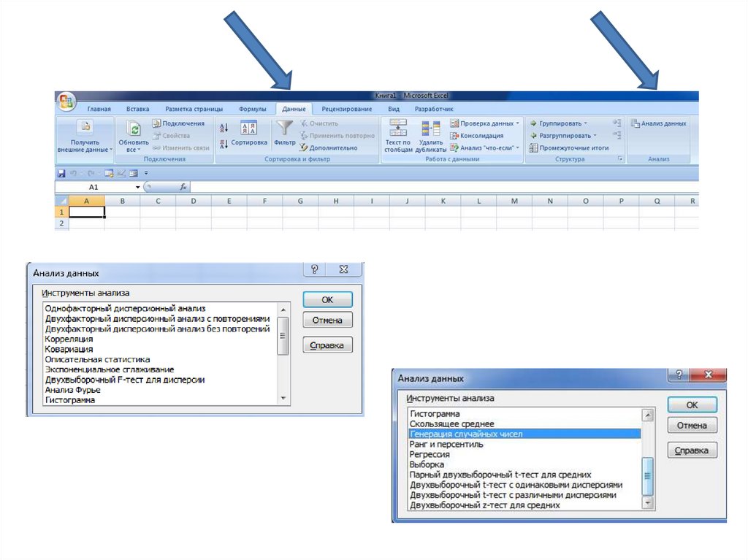Click the Анализ "что-если" icon

pos(454,148)
